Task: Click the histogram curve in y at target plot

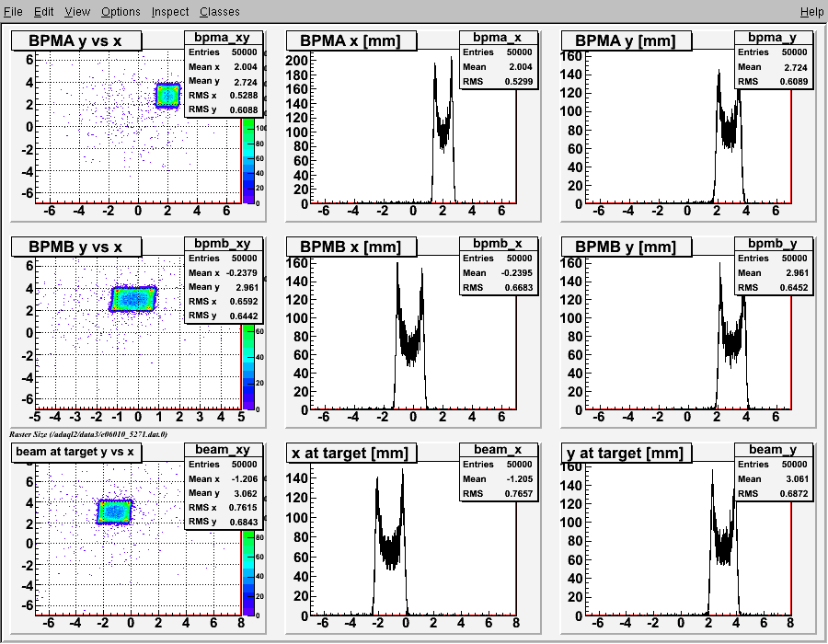Action: (723, 549)
